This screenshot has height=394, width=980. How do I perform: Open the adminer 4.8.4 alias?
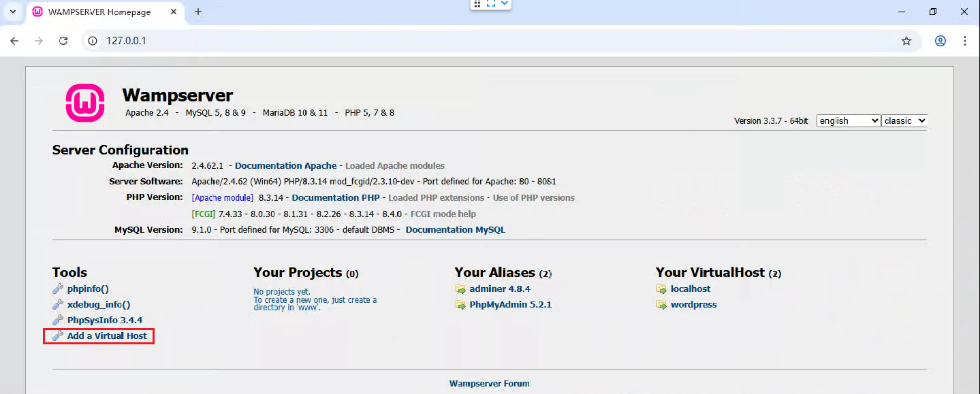(500, 289)
